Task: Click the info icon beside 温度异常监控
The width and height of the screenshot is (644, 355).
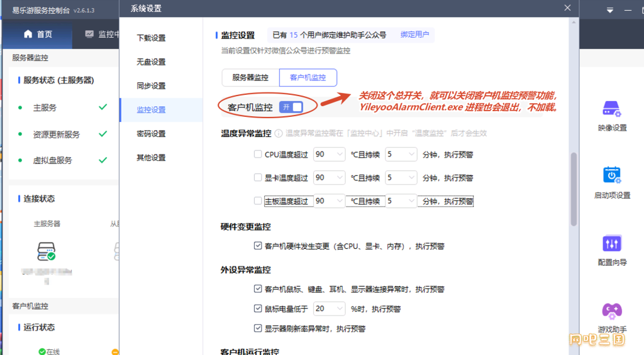Action: pyautogui.click(x=279, y=133)
